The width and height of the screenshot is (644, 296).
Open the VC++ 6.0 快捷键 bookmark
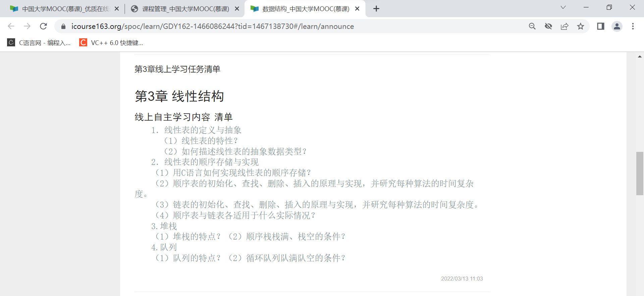(x=111, y=43)
